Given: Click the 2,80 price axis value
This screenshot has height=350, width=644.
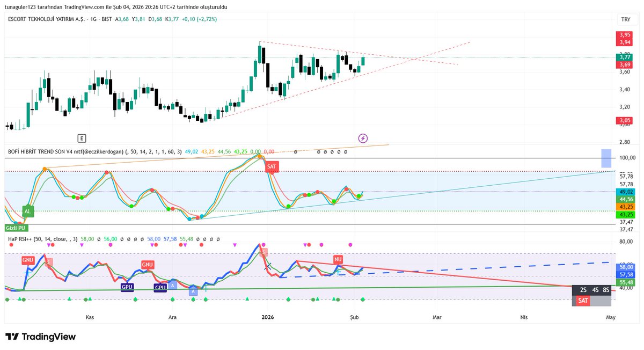Looking at the screenshot, I should pos(625,142).
